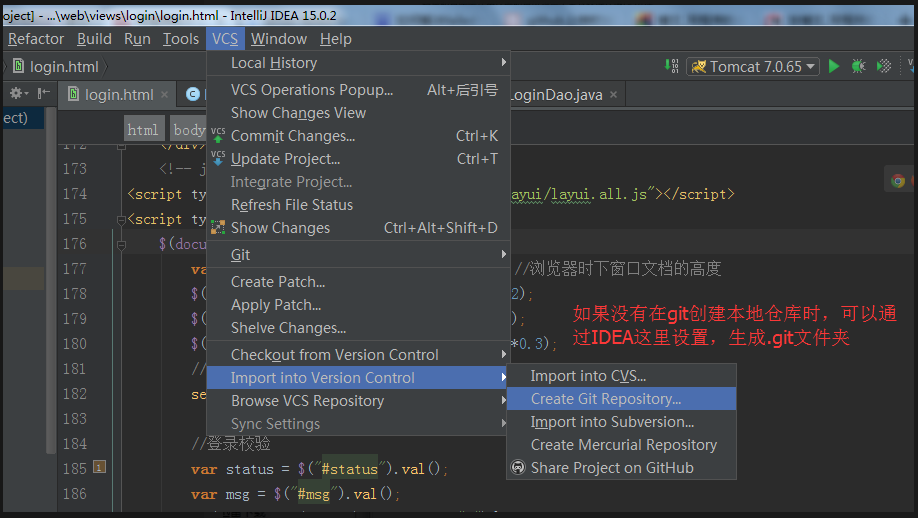The image size is (918, 518).
Task: Choose VCS Operations Popup entry
Action: click(x=358, y=90)
